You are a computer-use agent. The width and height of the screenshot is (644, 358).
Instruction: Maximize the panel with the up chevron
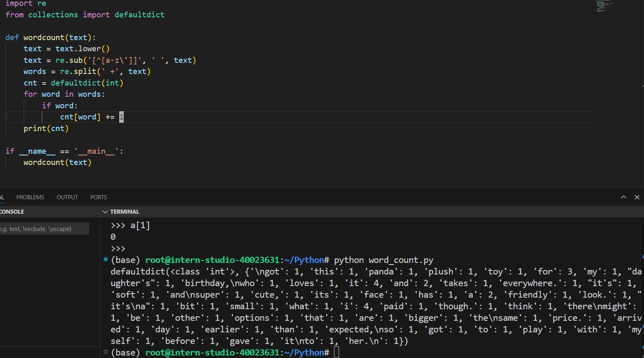coord(623,197)
